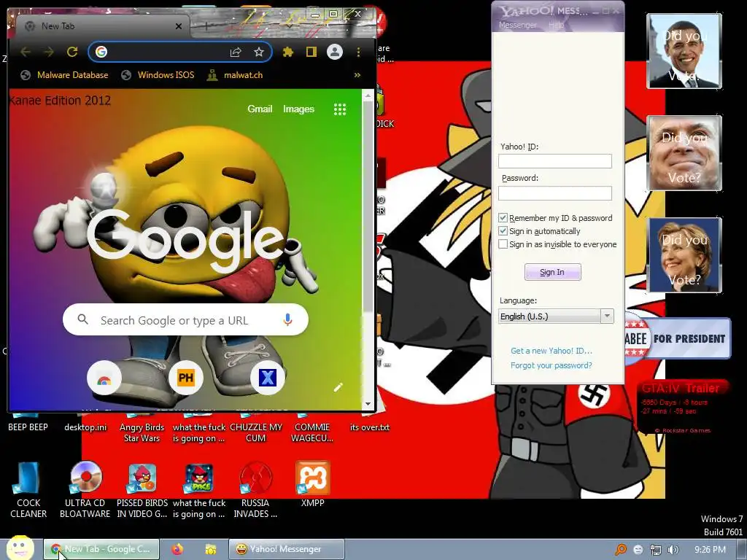747x560 pixels.
Task: Click the Start button smiley
Action: pos(20,548)
